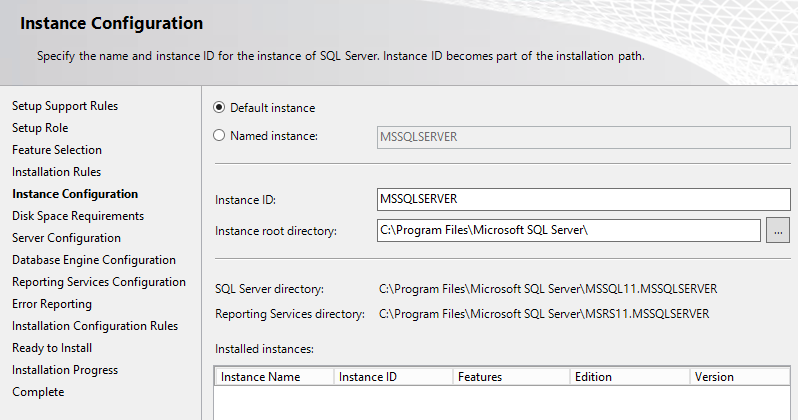Sort by the Instance ID column header
The width and height of the screenshot is (798, 420).
(393, 377)
